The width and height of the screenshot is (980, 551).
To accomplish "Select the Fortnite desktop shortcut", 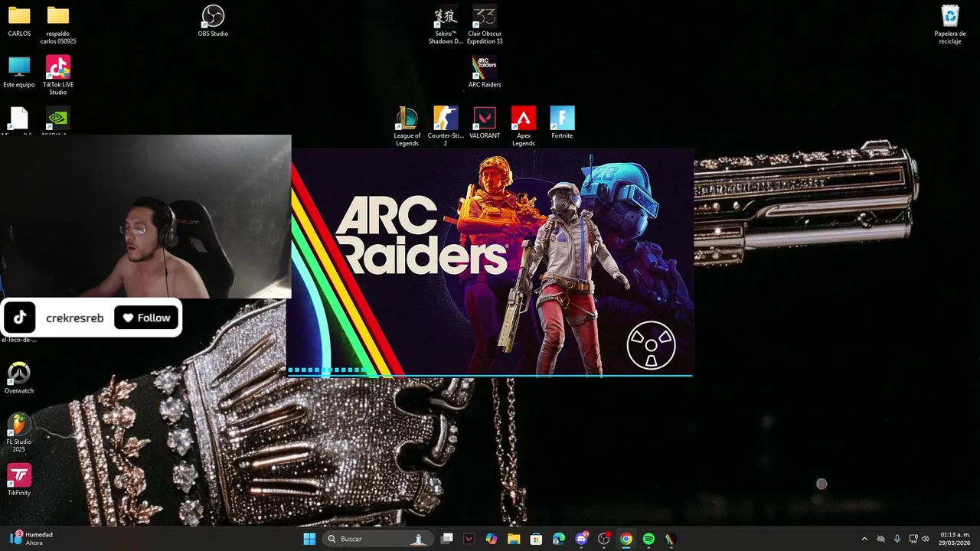I will [x=562, y=122].
